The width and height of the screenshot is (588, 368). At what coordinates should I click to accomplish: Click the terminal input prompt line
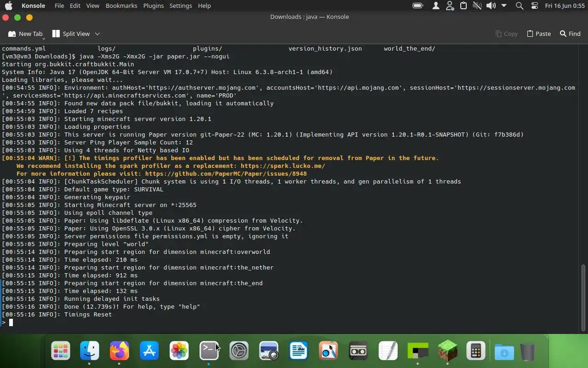click(289, 322)
